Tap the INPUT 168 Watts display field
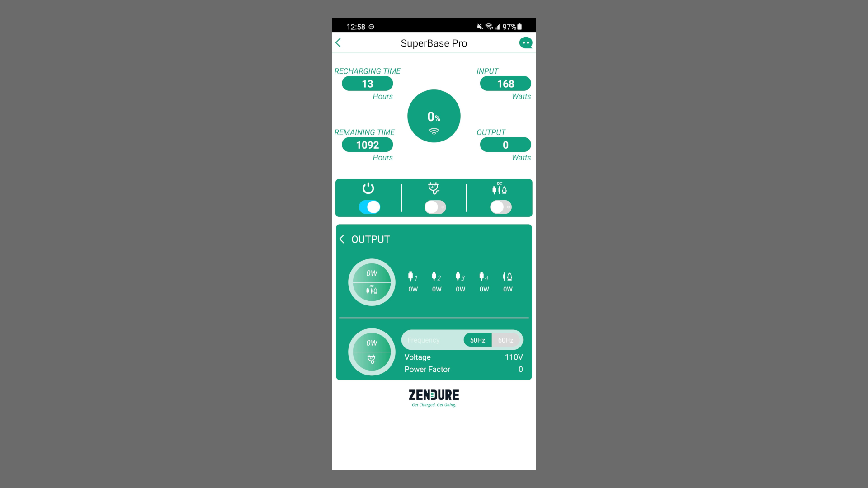Screen dimensions: 868x488 point(505,84)
